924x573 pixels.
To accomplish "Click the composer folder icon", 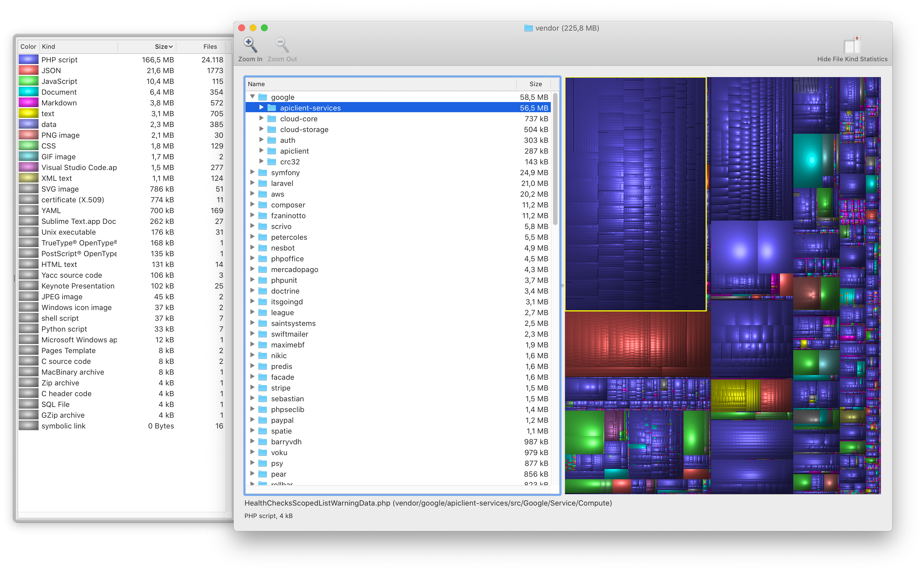I will click(263, 205).
